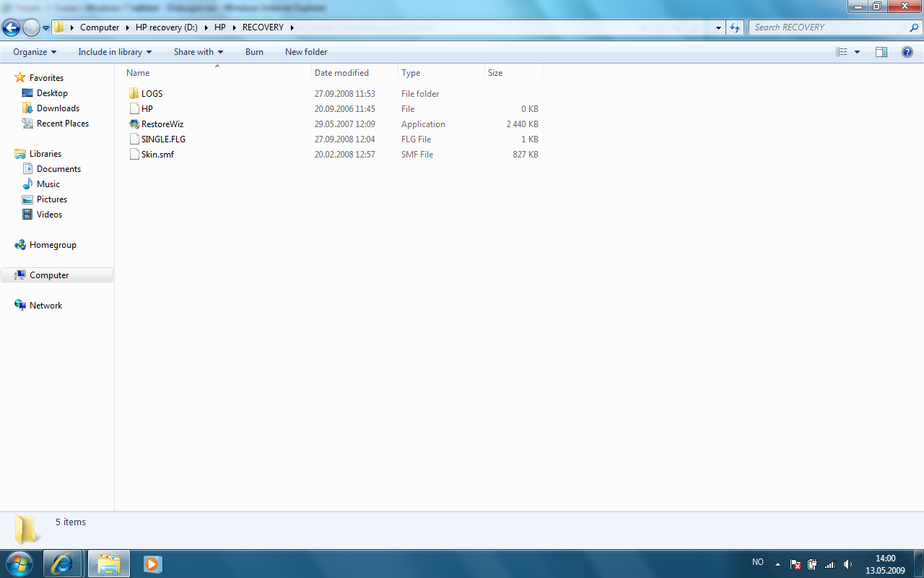
Task: Click Windows Explorer taskbar button
Action: point(109,564)
